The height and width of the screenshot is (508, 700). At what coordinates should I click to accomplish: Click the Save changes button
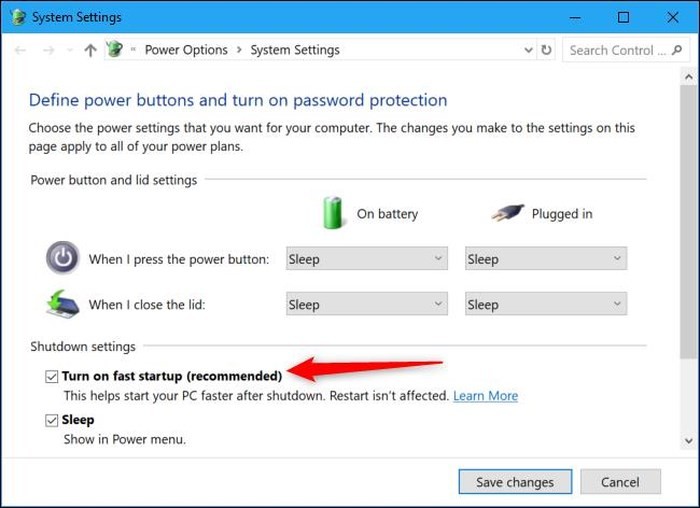[x=514, y=482]
